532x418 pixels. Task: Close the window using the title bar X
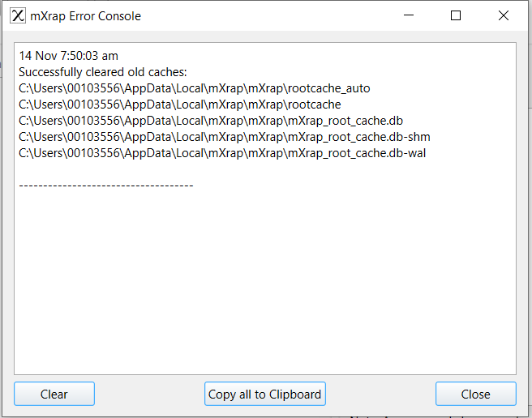(x=503, y=15)
